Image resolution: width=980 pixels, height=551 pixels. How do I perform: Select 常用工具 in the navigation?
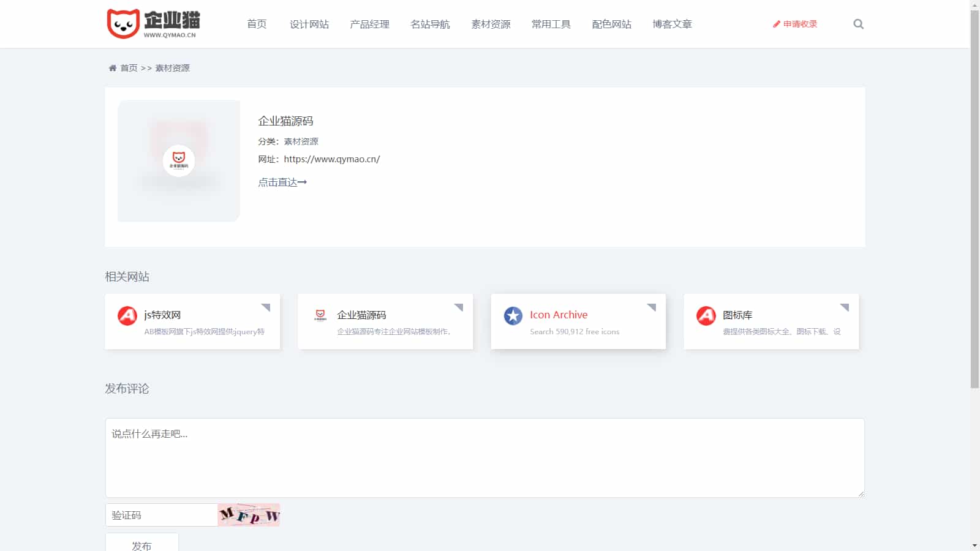pos(551,24)
